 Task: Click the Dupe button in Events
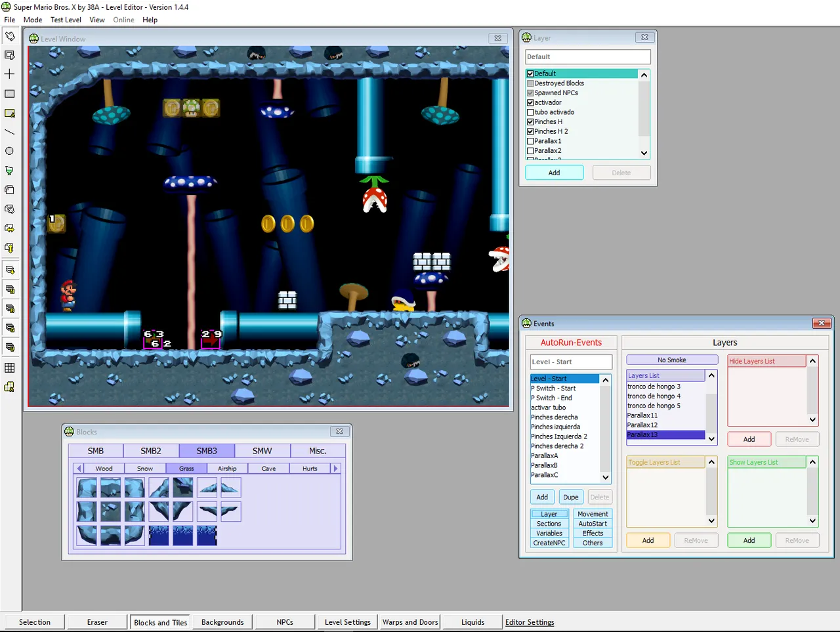click(571, 497)
